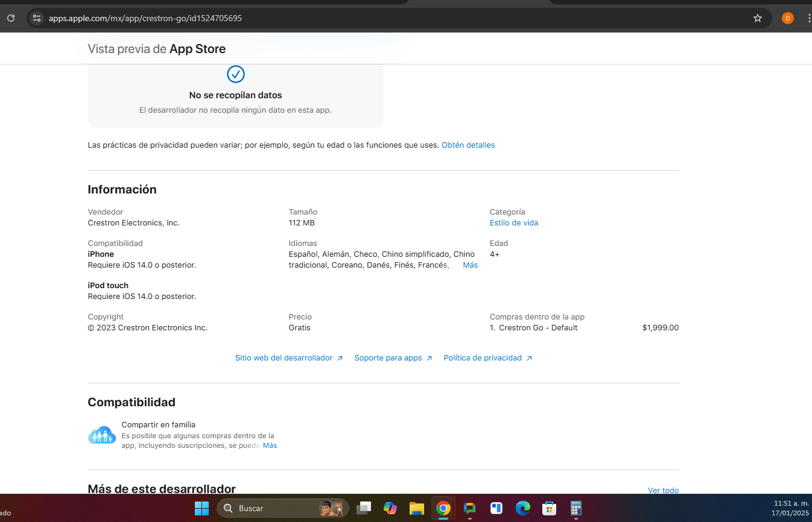Select the Crestron Go - Default entry
Viewport: 812px width, 522px height.
coord(538,328)
